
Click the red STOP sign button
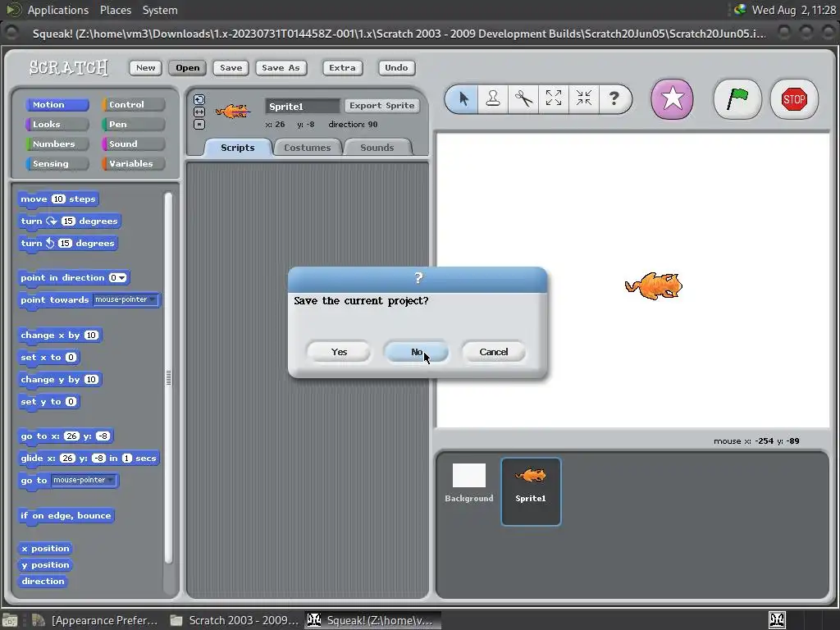(794, 99)
